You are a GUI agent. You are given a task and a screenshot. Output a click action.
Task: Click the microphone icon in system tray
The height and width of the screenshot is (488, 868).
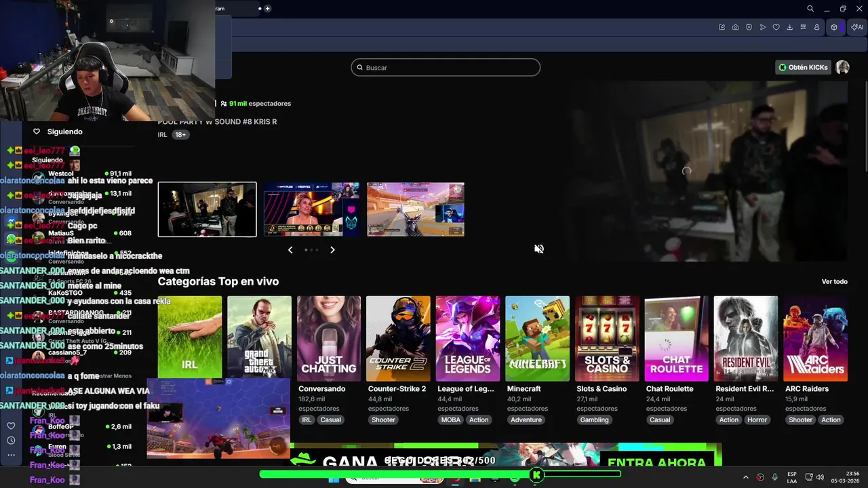click(x=775, y=477)
